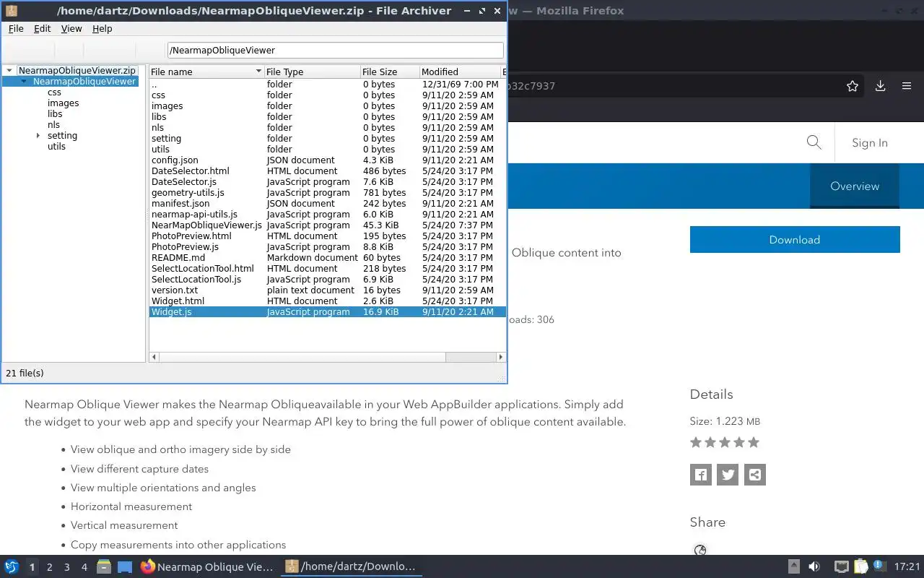Select nearmap-api-utils.js in the file list
This screenshot has height=578, width=924.
[x=327, y=215]
